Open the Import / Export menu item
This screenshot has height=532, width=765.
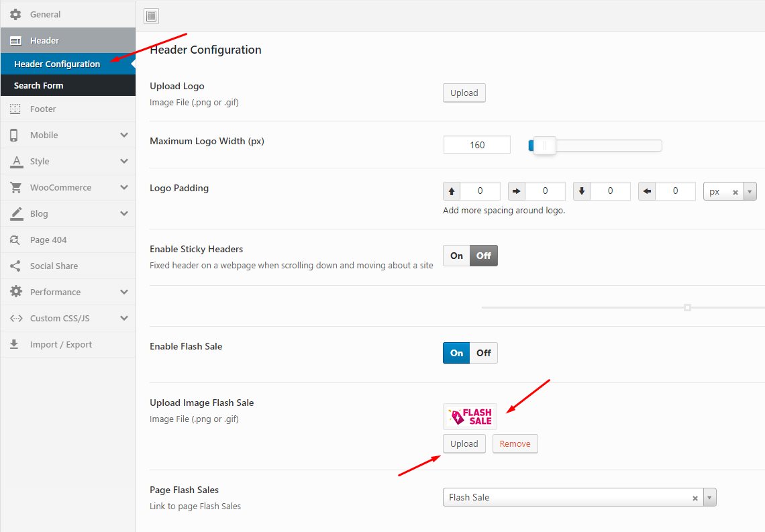[x=68, y=344]
